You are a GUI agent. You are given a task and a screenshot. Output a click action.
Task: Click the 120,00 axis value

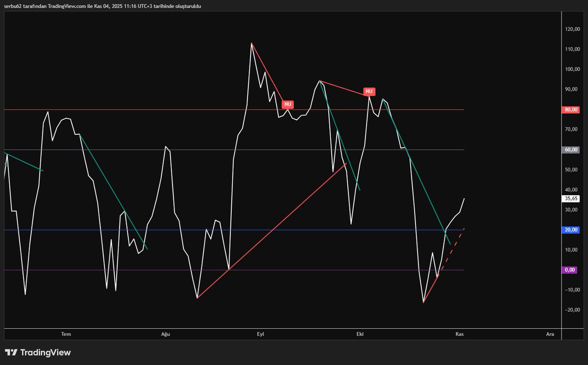click(x=572, y=29)
